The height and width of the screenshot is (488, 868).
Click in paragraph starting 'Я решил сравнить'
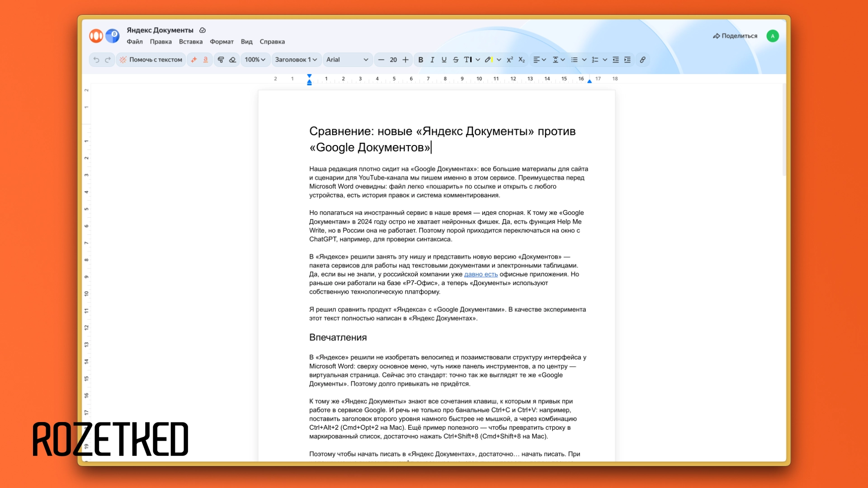coord(448,314)
